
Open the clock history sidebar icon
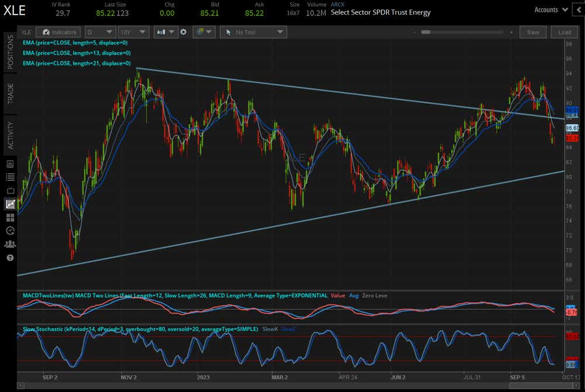[10, 231]
